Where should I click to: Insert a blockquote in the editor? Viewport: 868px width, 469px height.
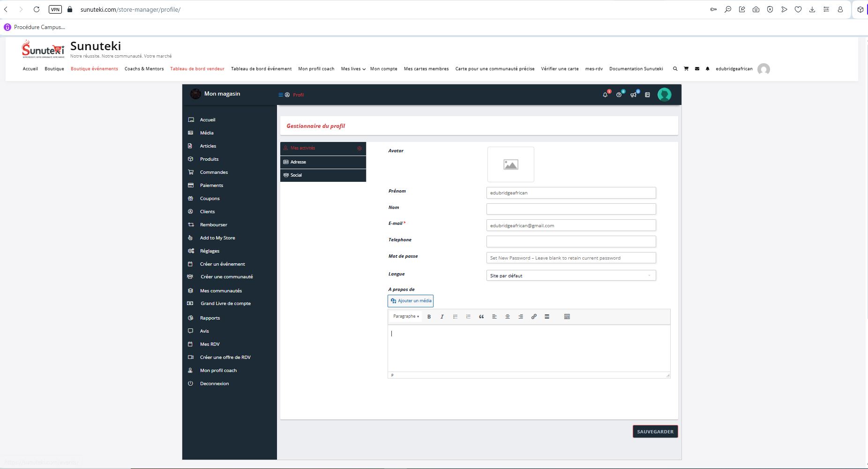pos(481,317)
